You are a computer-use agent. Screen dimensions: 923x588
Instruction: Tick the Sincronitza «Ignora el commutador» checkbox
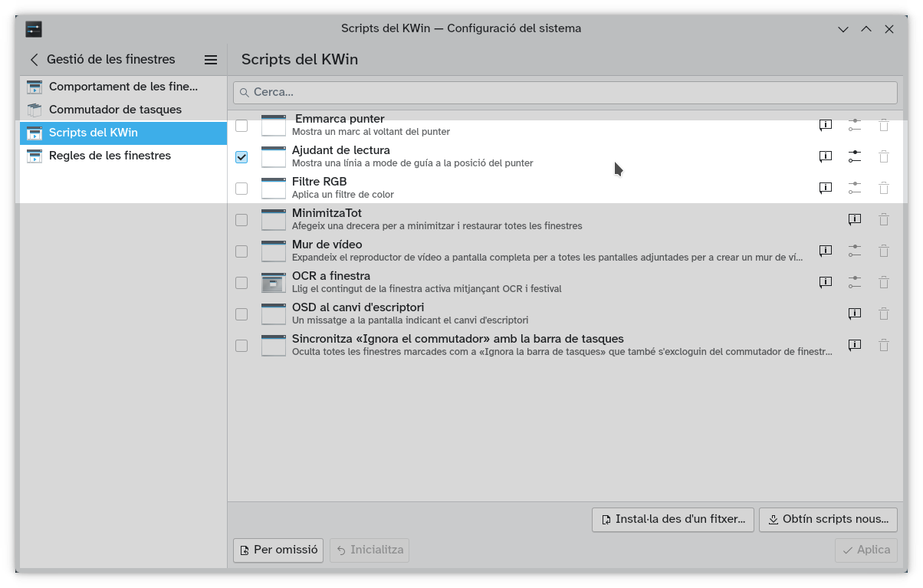tap(241, 345)
